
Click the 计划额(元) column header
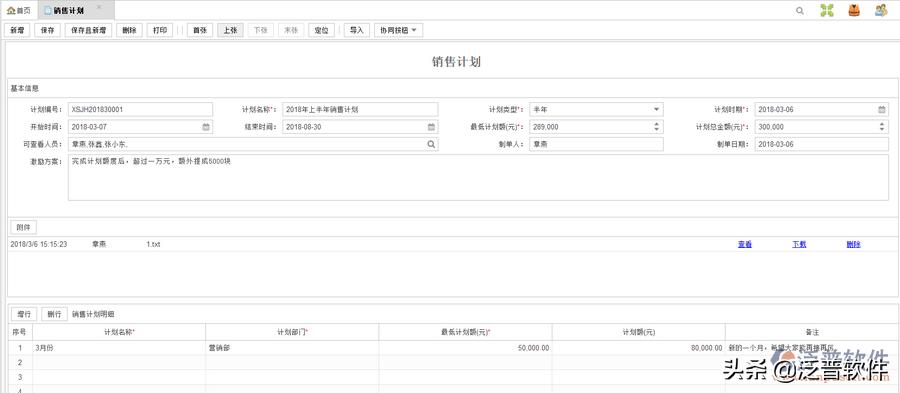[x=639, y=332]
